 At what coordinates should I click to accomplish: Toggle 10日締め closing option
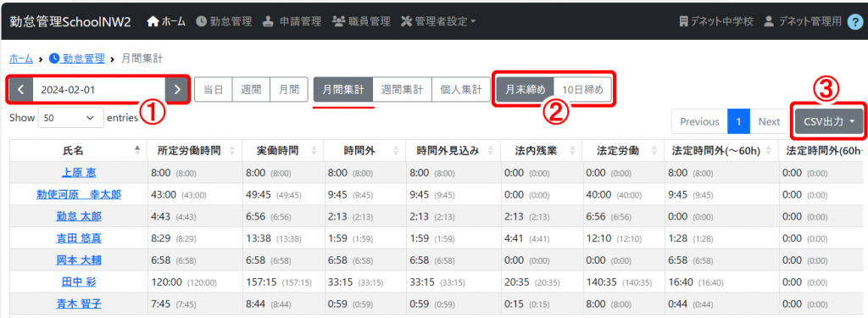582,90
